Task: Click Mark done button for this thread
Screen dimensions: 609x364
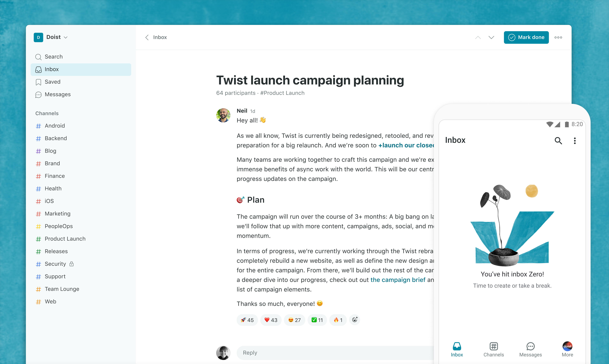Action: 526,37
